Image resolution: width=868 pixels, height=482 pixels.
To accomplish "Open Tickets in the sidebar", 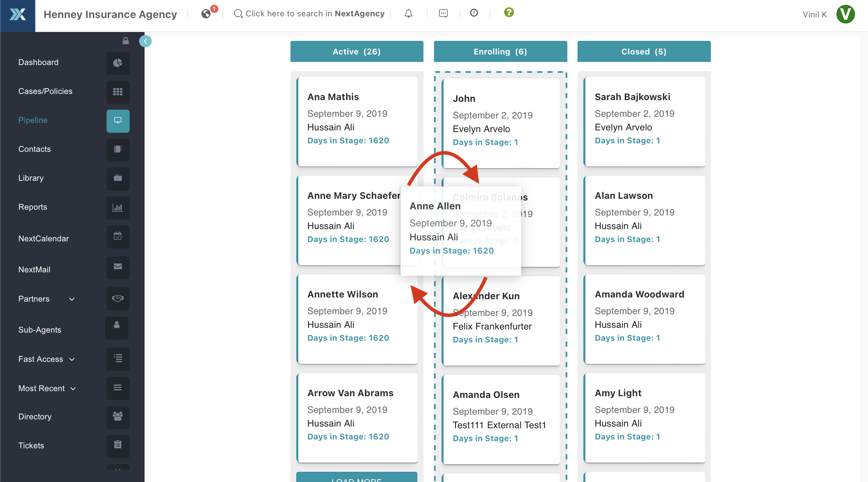I will (31, 446).
